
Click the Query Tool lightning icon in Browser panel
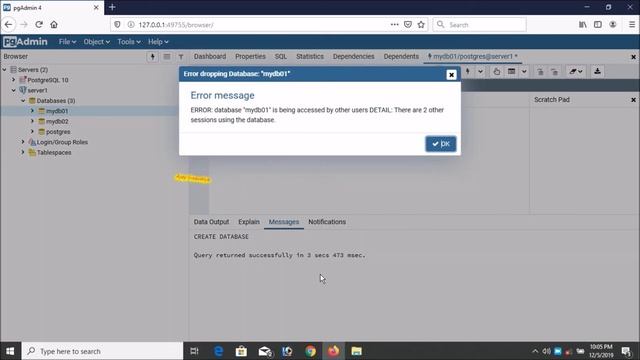[153, 57]
